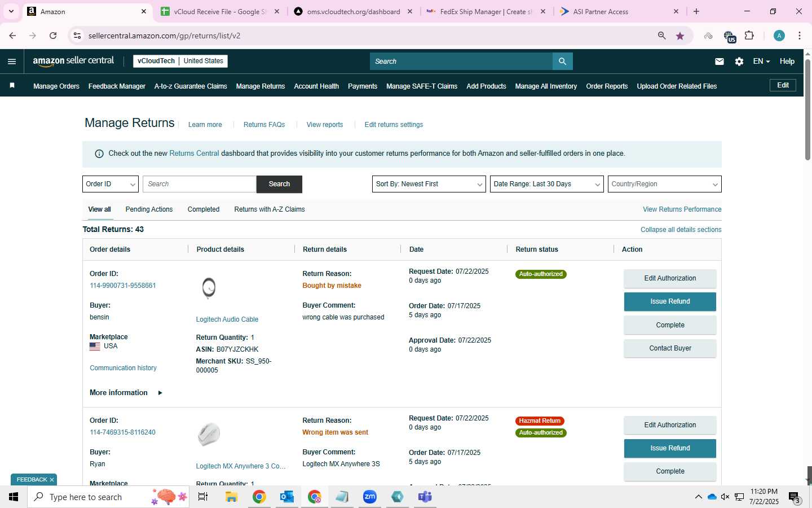Image resolution: width=812 pixels, height=508 pixels.
Task: Click the Edit button in navigation bar
Action: pyautogui.click(x=783, y=85)
